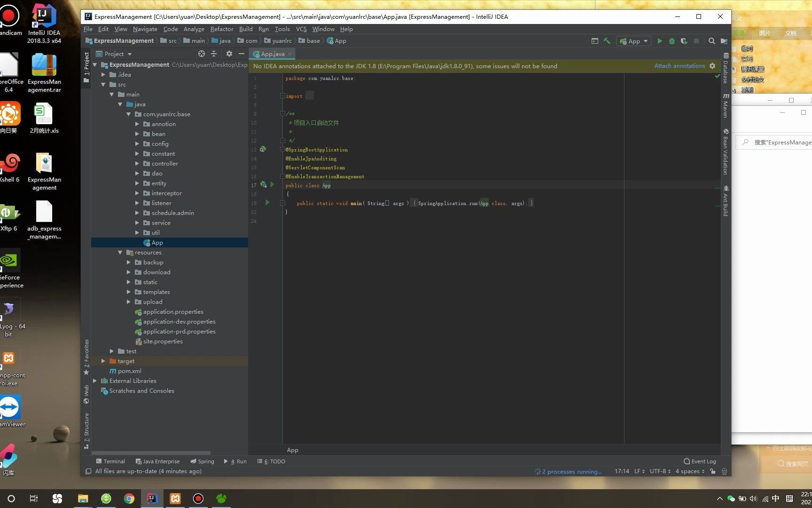Expand the service package
812x508 pixels.
137,223
